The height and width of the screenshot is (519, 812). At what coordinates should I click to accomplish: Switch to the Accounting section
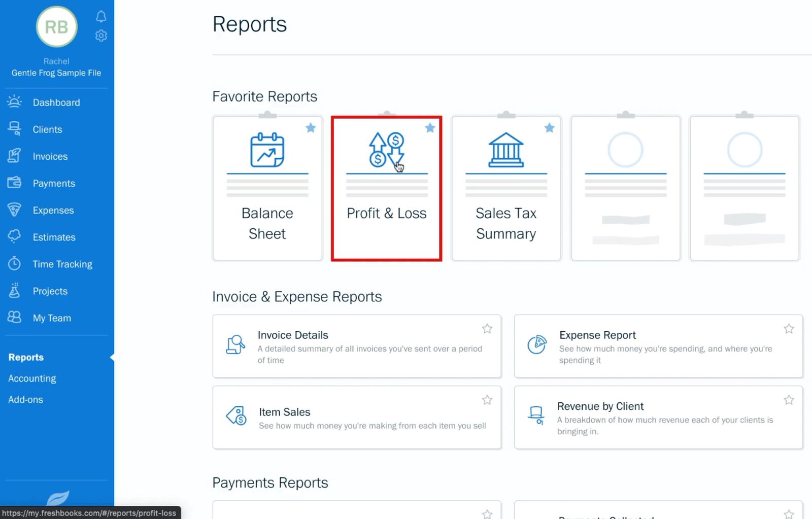[32, 378]
